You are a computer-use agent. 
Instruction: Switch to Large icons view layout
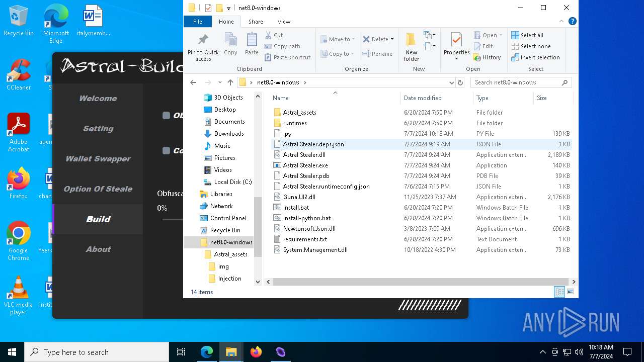coord(571,292)
